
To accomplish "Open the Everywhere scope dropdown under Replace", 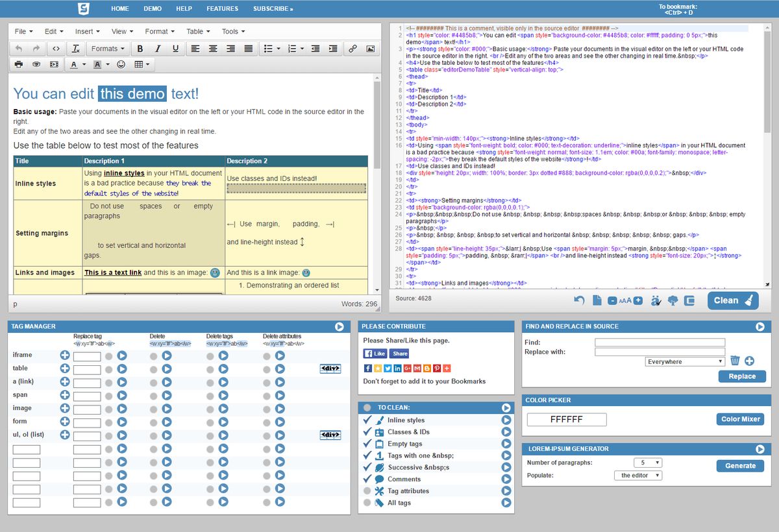I will 684,361.
